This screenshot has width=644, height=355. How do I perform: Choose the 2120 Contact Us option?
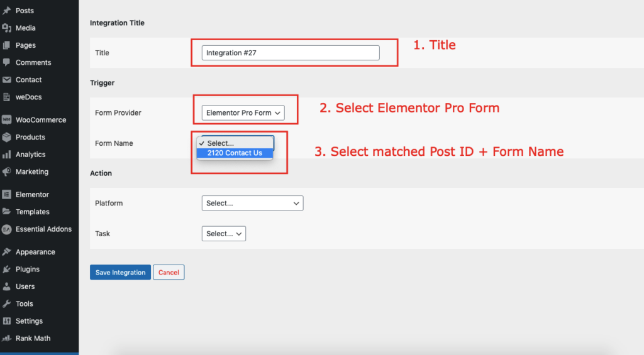pyautogui.click(x=235, y=153)
